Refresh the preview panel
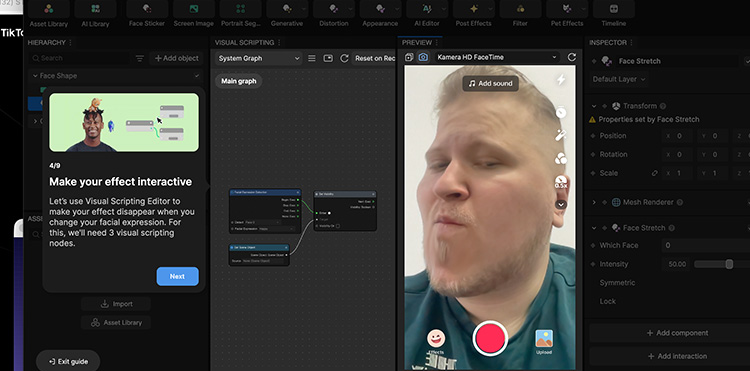This screenshot has height=371, width=750. pyautogui.click(x=572, y=57)
